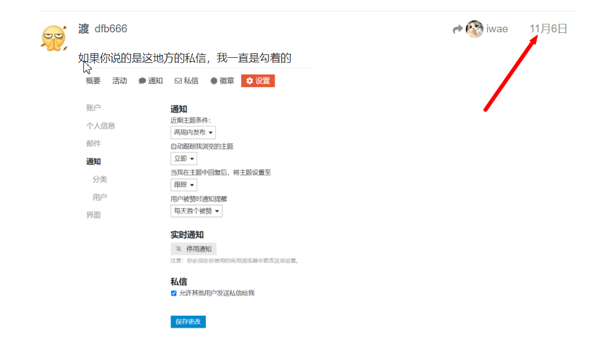Click the dfb666 user avatar emoji
This screenshot has height=364, width=602.
tap(54, 38)
